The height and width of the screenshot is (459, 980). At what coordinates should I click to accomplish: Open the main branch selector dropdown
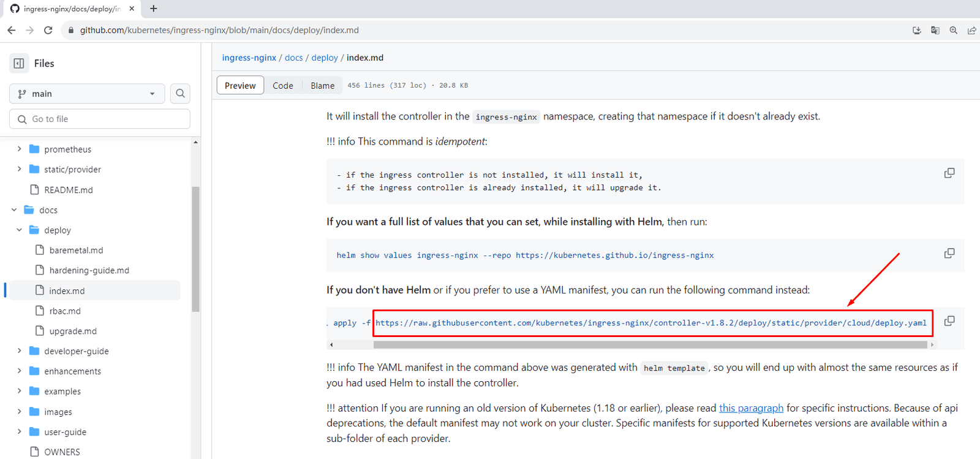point(87,94)
